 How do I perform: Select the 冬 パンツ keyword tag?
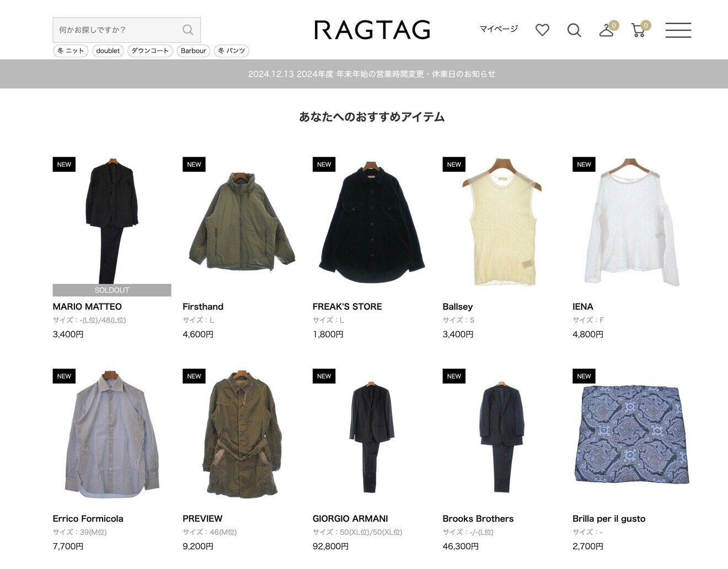pyautogui.click(x=232, y=51)
